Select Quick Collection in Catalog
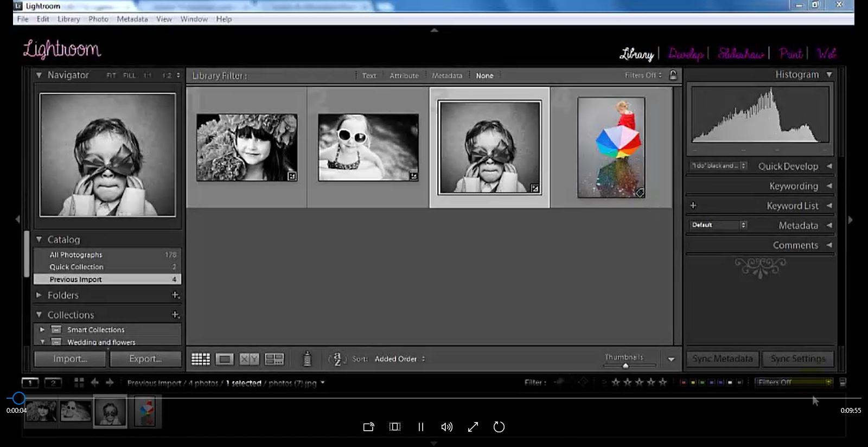The height and width of the screenshot is (447, 868). click(107, 267)
